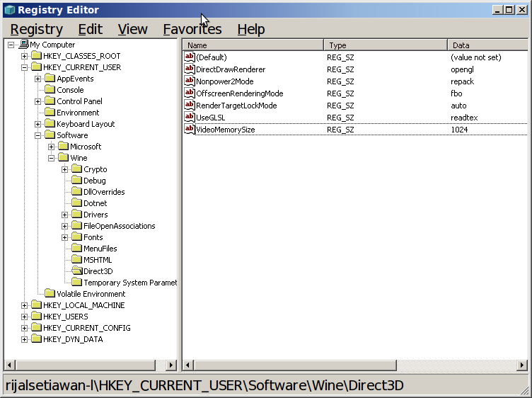Click the string icon of (Default) value

190,57
